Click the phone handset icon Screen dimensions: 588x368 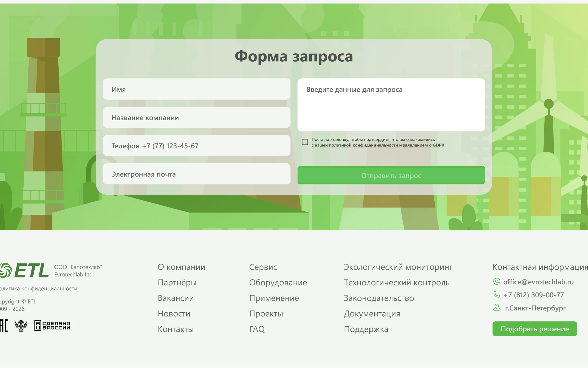pos(497,294)
